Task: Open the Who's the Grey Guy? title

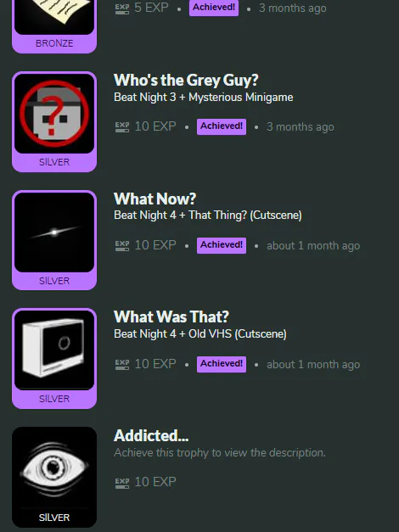Action: coord(186,81)
